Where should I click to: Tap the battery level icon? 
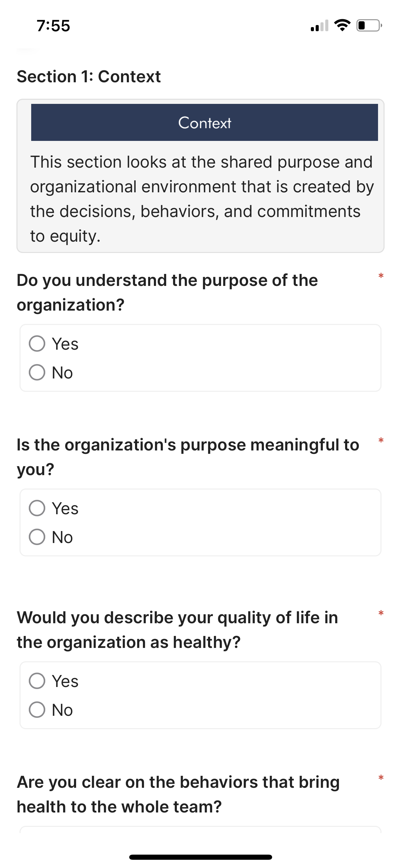(369, 25)
